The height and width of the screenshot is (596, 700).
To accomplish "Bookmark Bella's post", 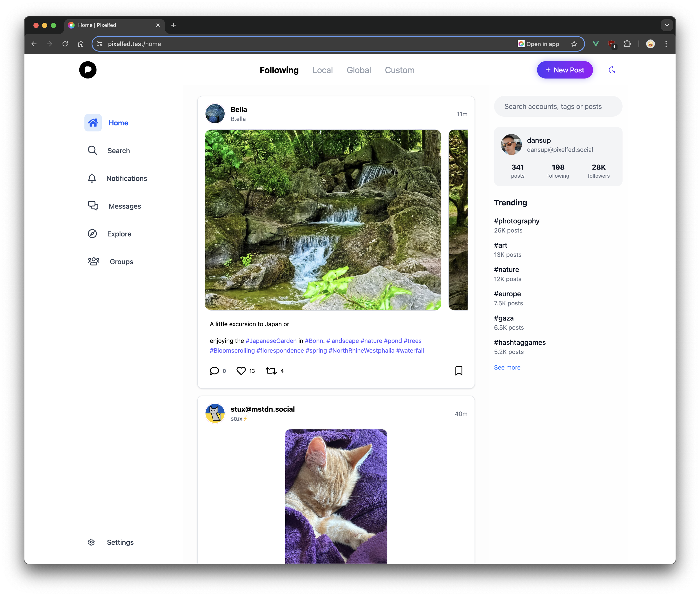I will pyautogui.click(x=459, y=371).
